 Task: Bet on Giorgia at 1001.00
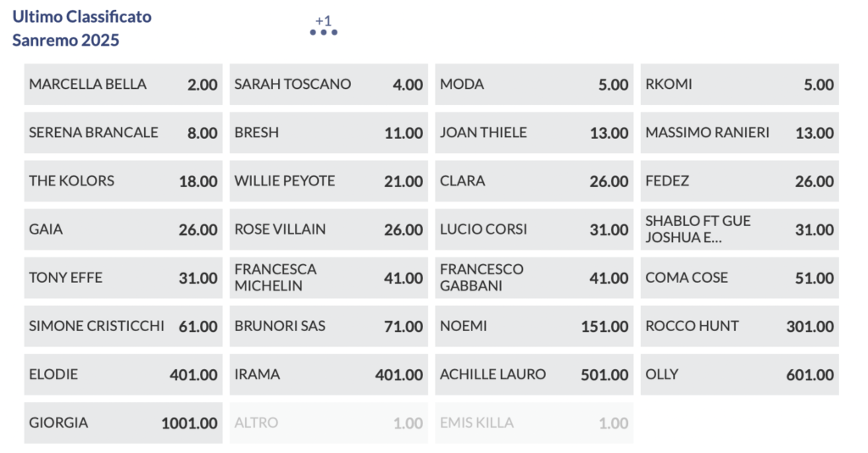click(x=123, y=423)
